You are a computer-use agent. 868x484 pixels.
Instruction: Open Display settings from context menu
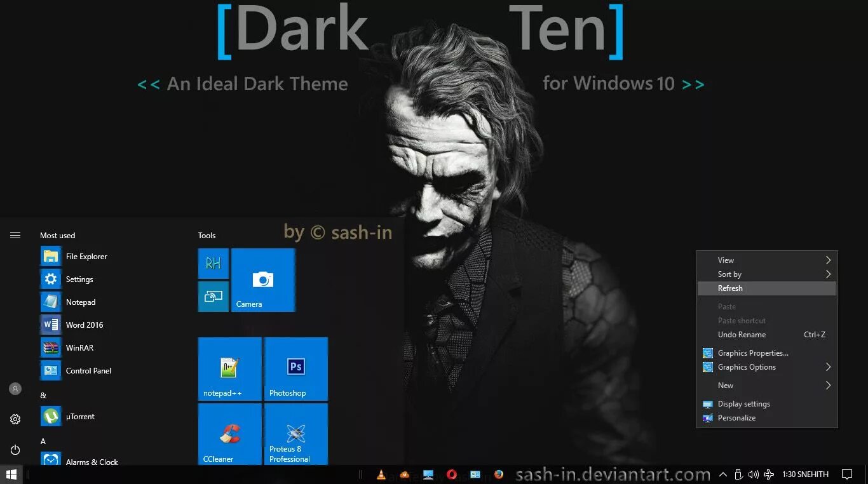coord(767,404)
